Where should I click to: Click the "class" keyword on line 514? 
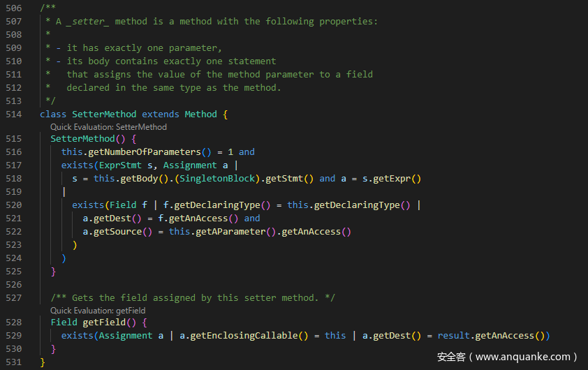[x=53, y=114]
